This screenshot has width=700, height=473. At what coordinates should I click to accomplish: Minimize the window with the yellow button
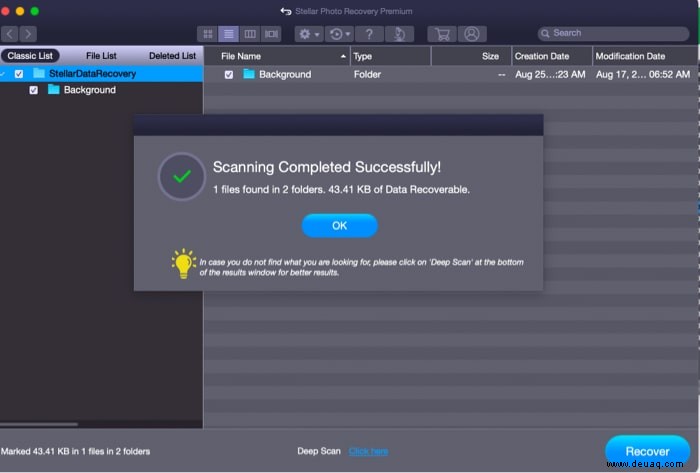pyautogui.click(x=20, y=11)
